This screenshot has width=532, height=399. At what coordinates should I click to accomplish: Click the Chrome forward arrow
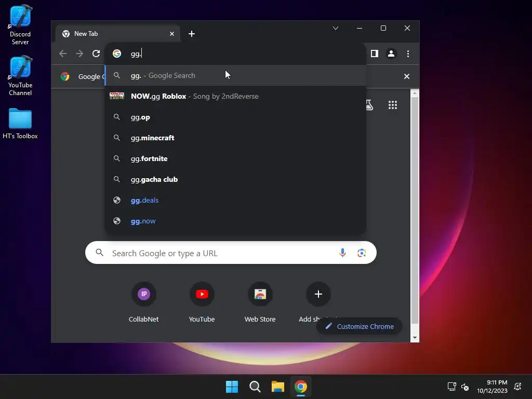coord(79,54)
